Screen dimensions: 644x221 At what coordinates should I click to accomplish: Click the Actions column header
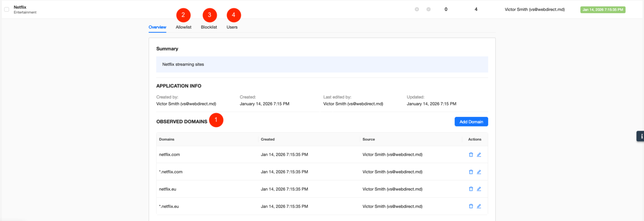pos(475,139)
